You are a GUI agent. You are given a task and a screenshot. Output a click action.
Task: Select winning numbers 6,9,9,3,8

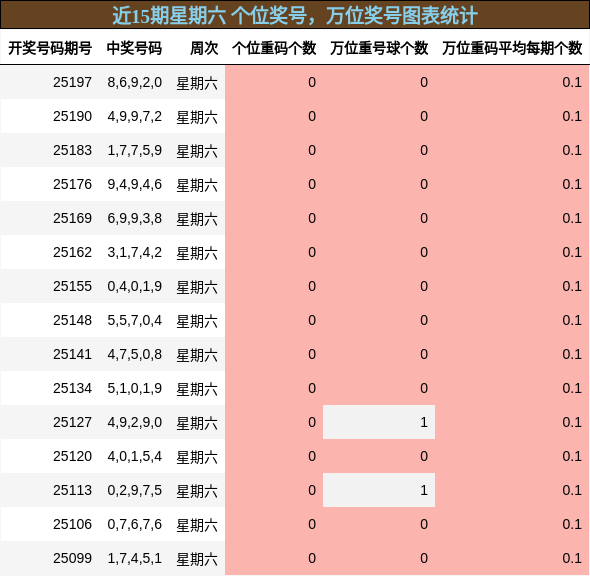135,218
